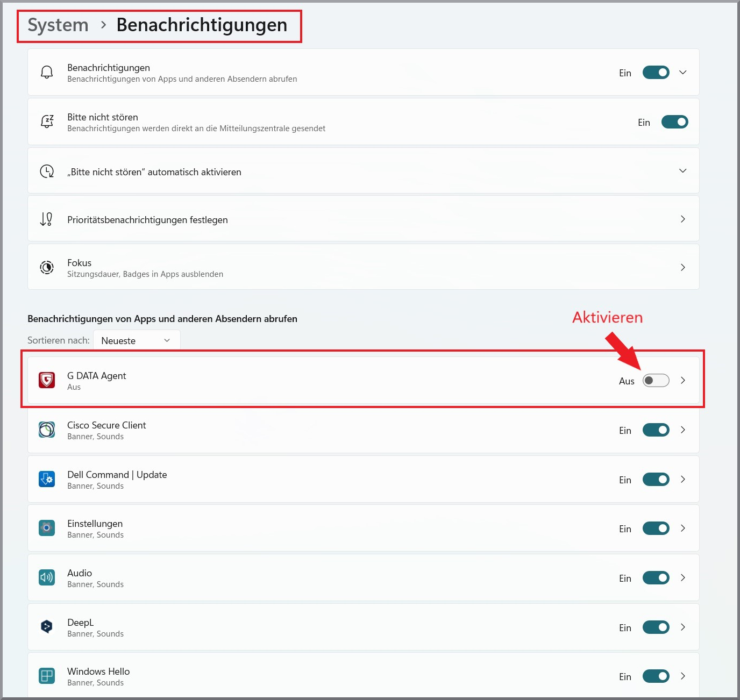The width and height of the screenshot is (740, 700).
Task: Open Windows Hello notification details chevron
Action: (x=683, y=676)
